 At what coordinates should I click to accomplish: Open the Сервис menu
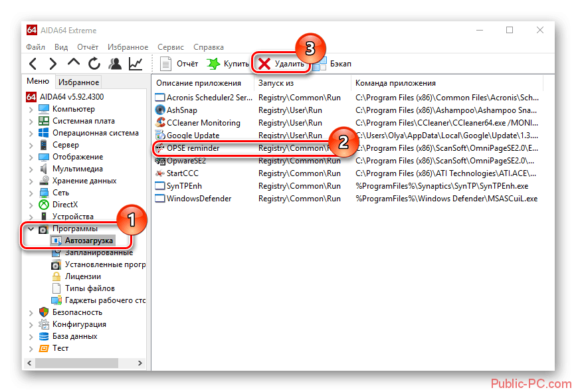tap(171, 47)
